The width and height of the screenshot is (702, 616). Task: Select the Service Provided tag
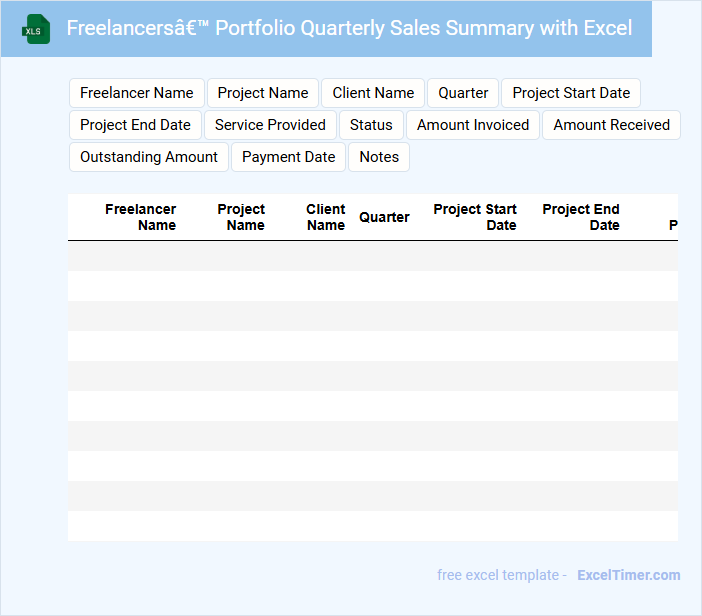click(x=270, y=125)
